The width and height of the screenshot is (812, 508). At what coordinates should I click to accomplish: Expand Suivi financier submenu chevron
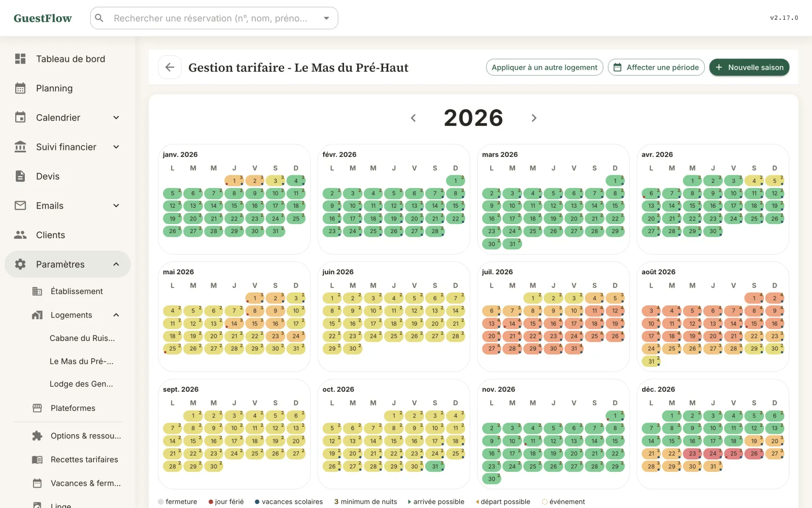tap(116, 147)
